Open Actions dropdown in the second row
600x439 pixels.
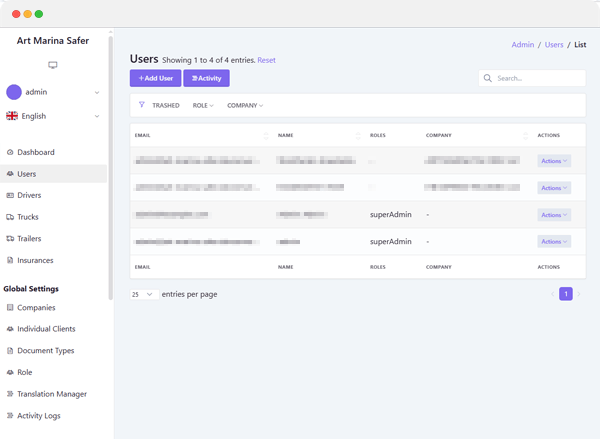[x=554, y=188]
